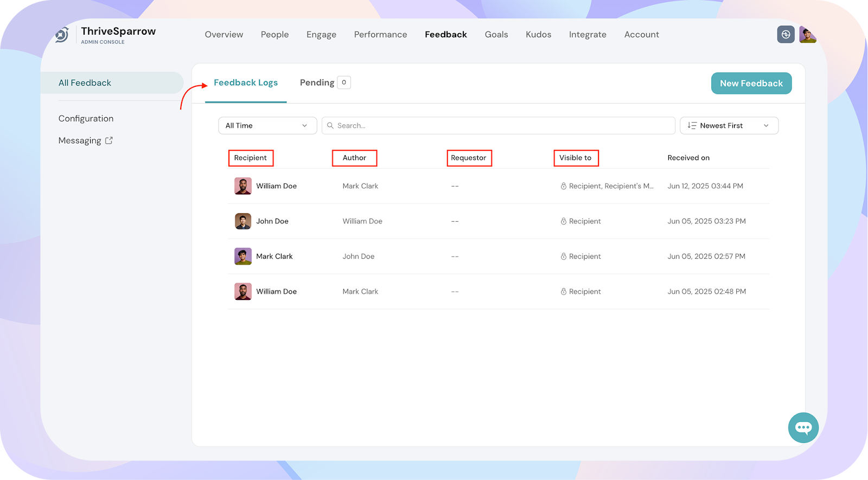Click author John Doe in Mark Clark row
This screenshot has height=480, width=868.
click(x=359, y=257)
